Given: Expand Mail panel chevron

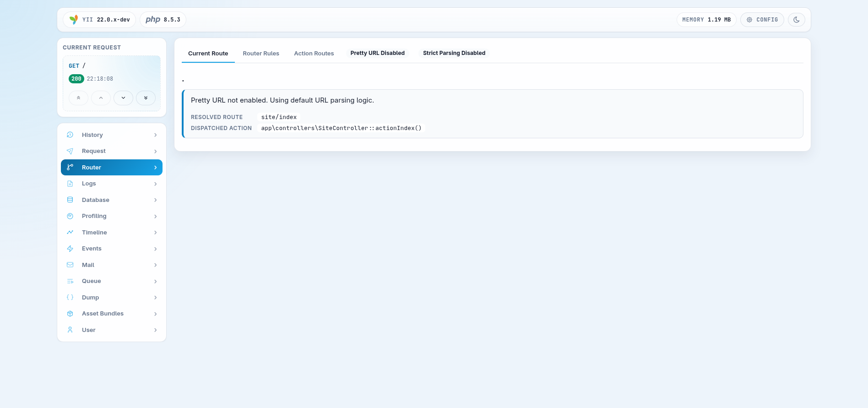Looking at the screenshot, I should [x=156, y=265].
